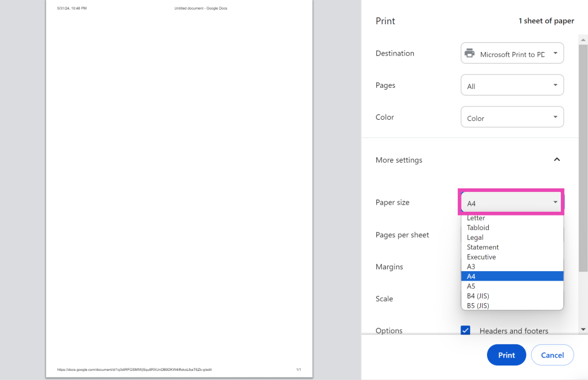Select Letter paper size option
Viewport: 588px width, 380px height.
[476, 218]
